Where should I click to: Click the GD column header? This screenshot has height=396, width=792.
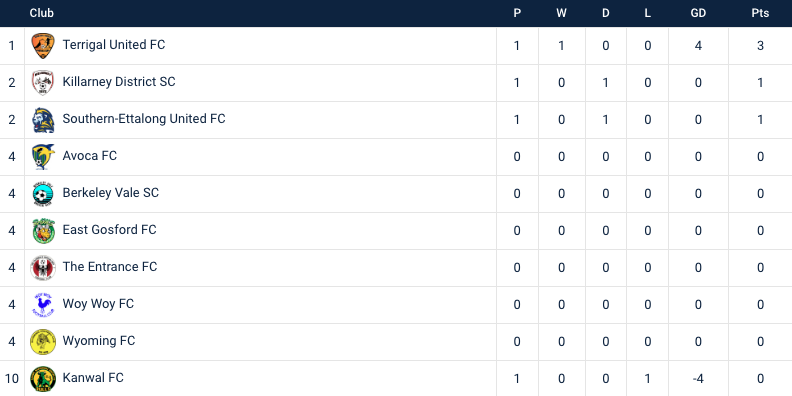point(698,13)
